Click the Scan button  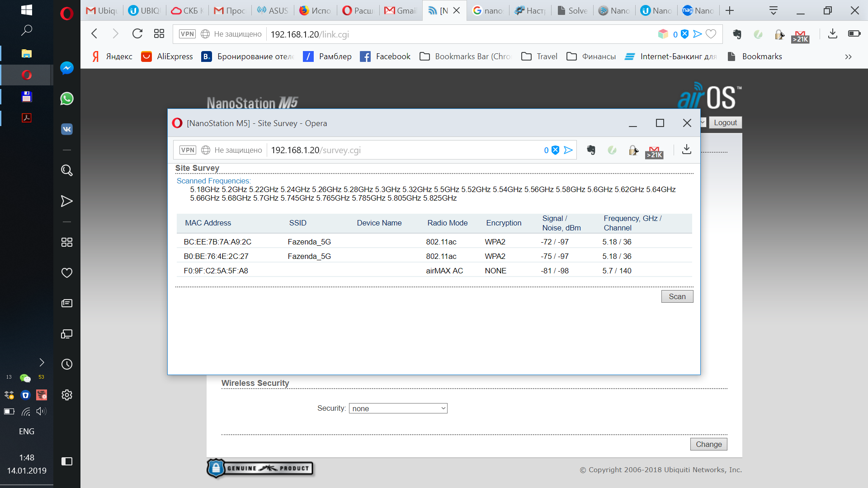pos(677,296)
